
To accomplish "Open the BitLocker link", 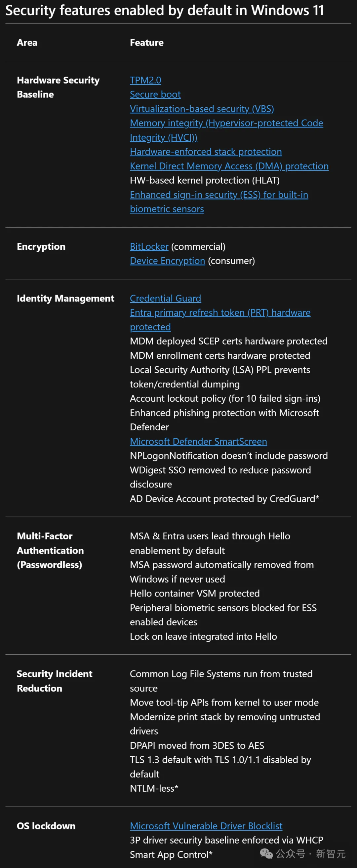I will pos(149,247).
